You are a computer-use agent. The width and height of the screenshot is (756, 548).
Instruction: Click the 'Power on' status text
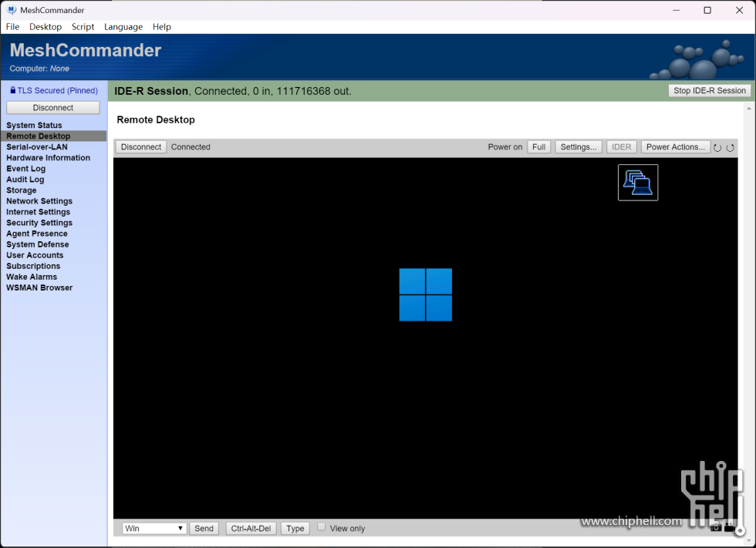point(505,147)
